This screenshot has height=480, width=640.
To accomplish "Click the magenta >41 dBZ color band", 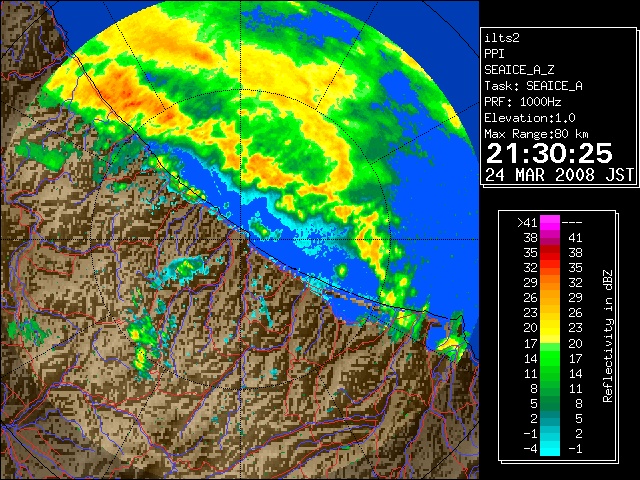I will (550, 222).
